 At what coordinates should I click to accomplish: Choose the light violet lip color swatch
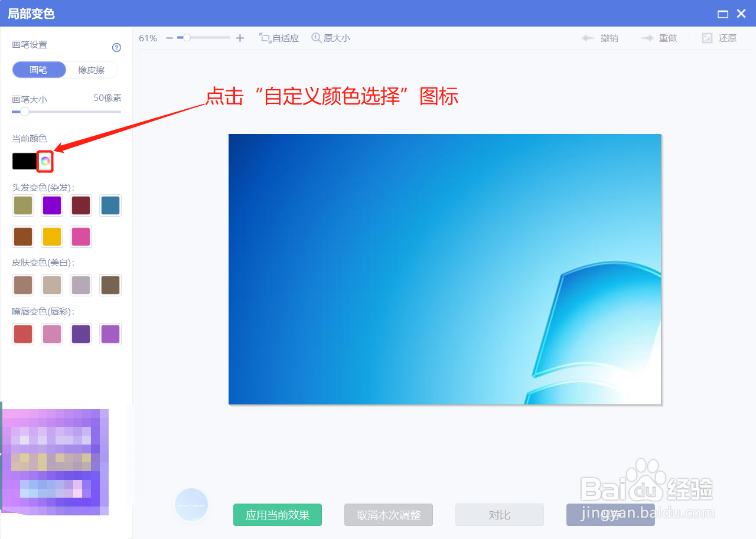[110, 334]
